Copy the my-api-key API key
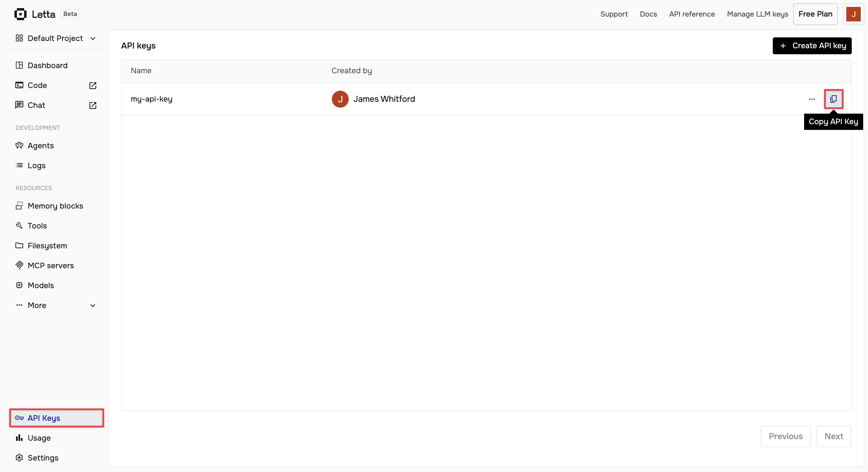868x472 pixels. [833, 99]
